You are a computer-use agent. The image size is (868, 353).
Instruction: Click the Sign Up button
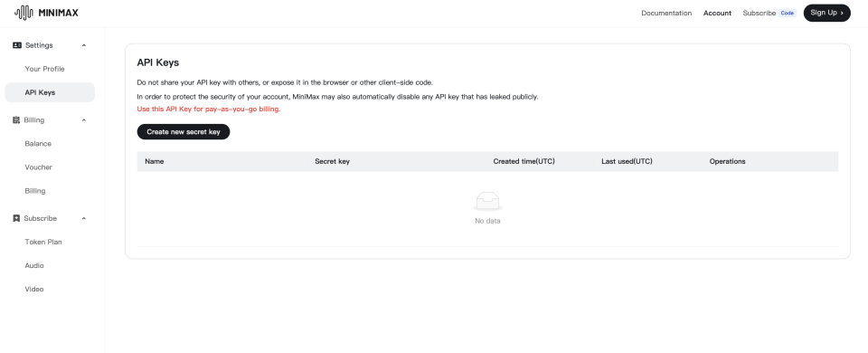click(826, 13)
